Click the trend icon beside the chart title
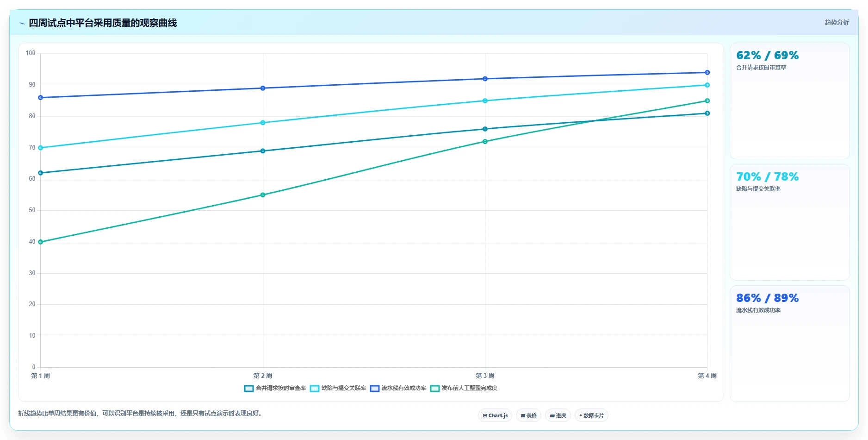868x440 pixels. 22,23
